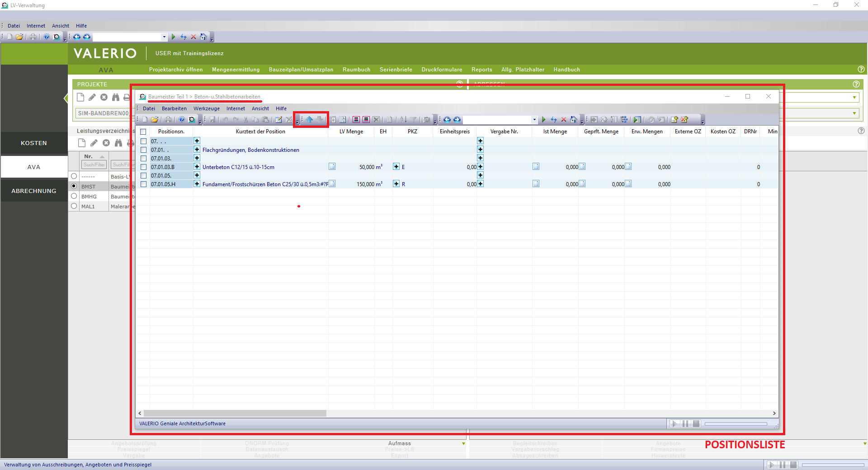Image resolution: width=868 pixels, height=470 pixels.
Task: Click Mengenermittlung in the green navigation bar
Action: click(x=236, y=70)
